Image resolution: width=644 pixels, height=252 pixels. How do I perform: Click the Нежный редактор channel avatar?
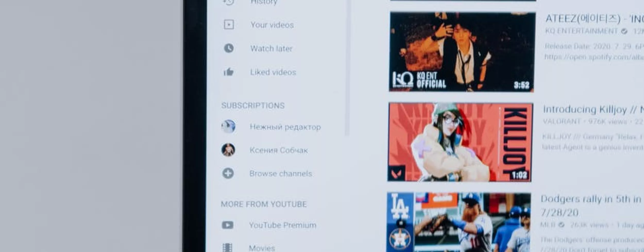tap(228, 127)
